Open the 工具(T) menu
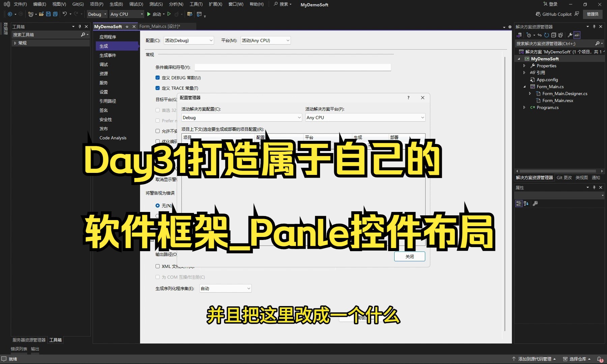Screen dimensions: 607x364 pos(196,4)
